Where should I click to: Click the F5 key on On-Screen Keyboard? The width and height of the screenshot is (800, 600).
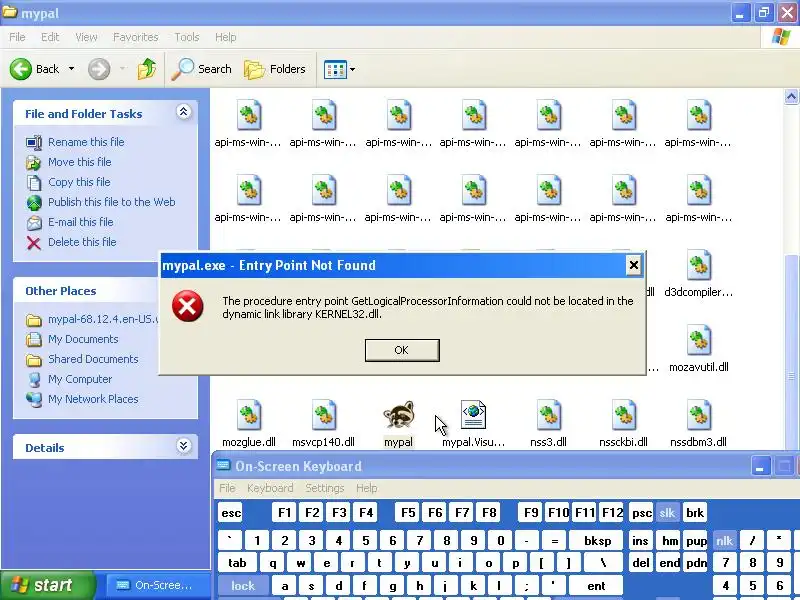point(408,513)
